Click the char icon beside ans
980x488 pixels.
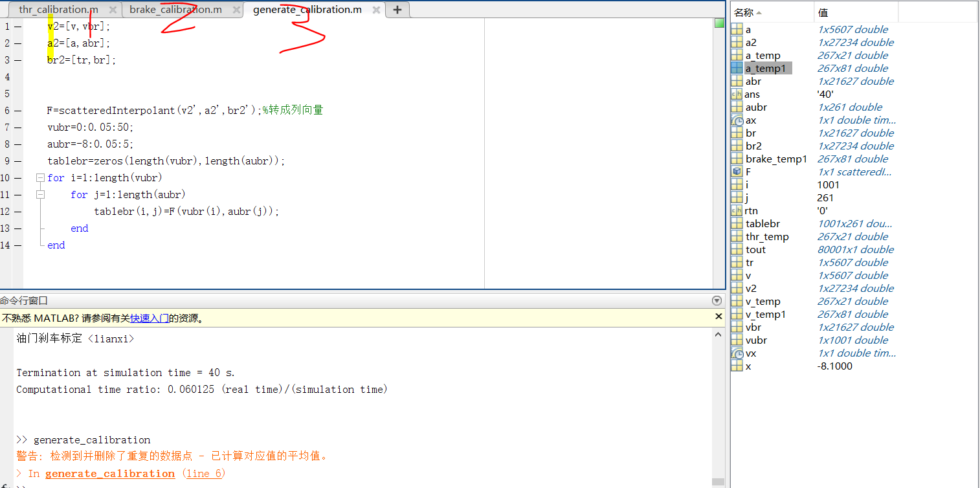click(737, 94)
